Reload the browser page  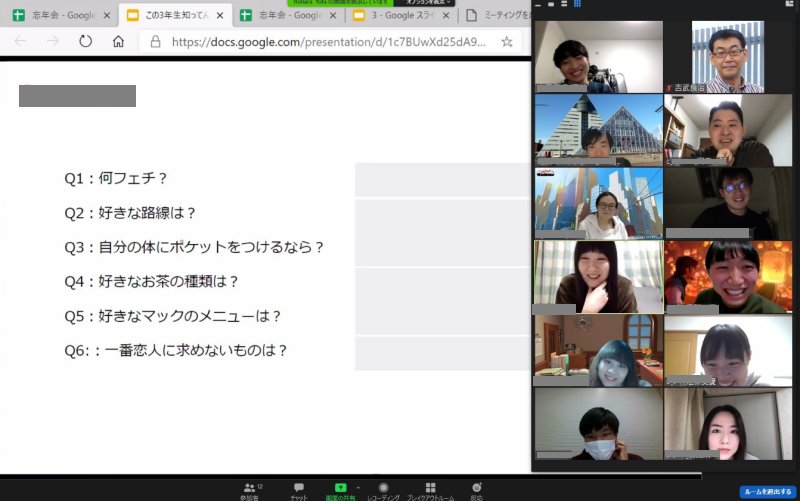click(x=85, y=41)
